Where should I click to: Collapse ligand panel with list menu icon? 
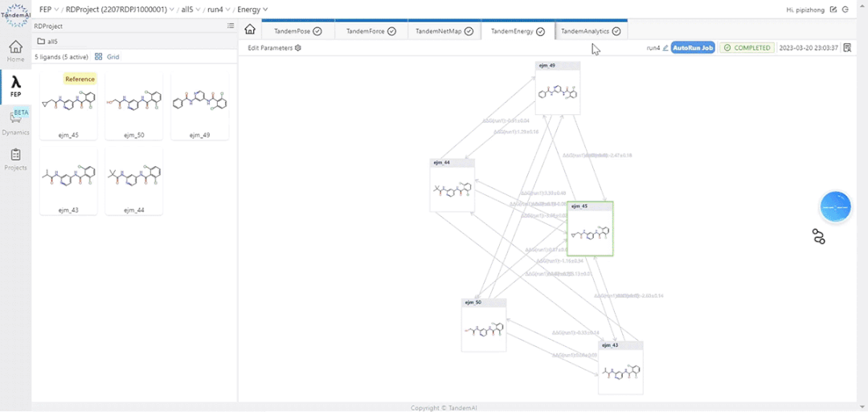231,26
